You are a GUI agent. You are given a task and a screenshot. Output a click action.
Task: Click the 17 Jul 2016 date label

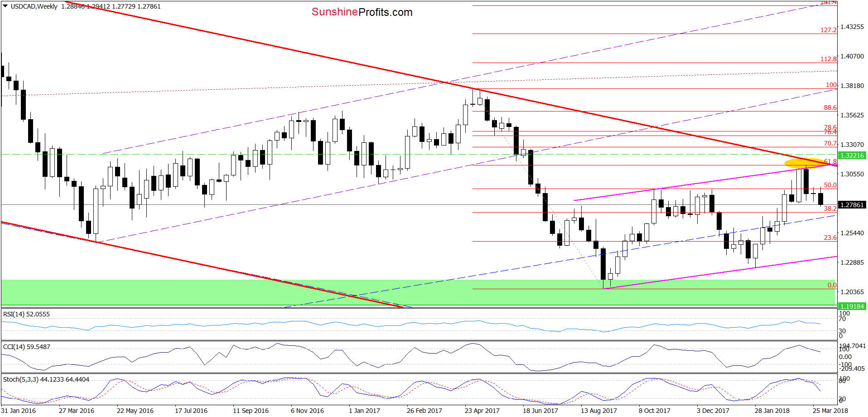191,411
